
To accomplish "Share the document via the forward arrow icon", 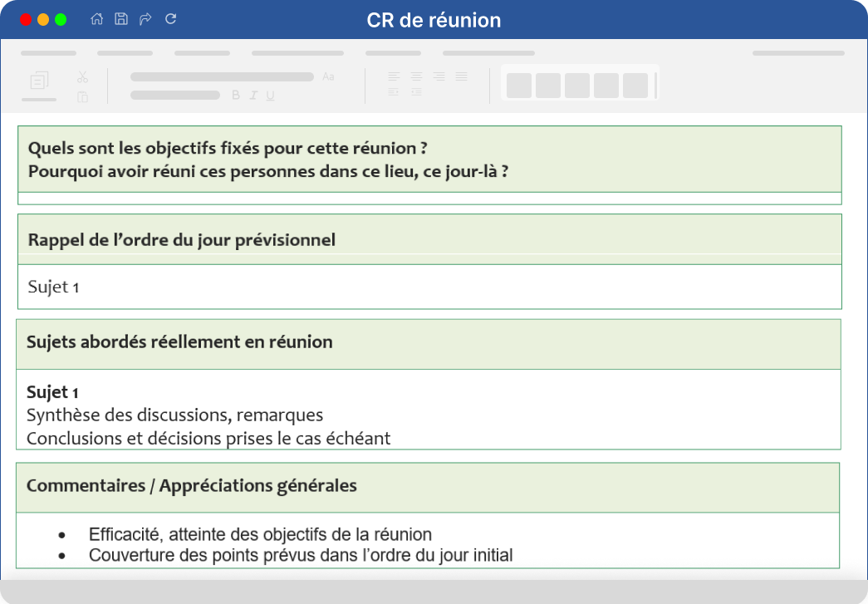I will (145, 19).
